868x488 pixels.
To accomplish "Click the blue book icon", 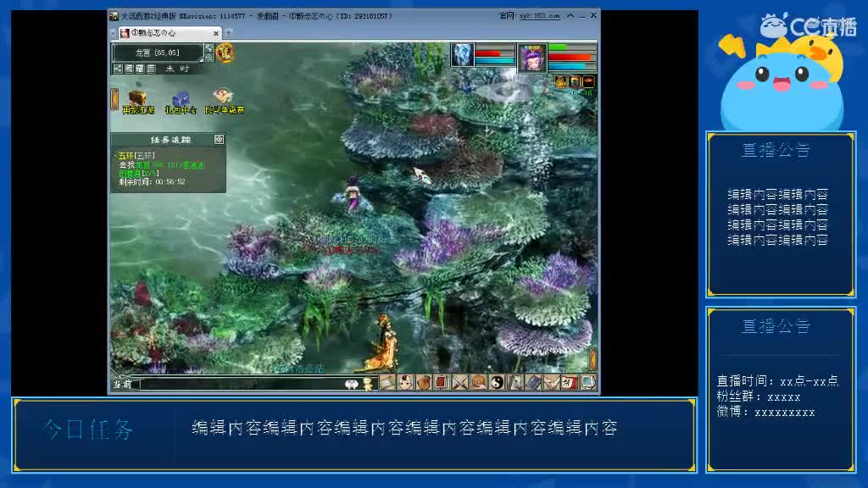I will point(533,382).
